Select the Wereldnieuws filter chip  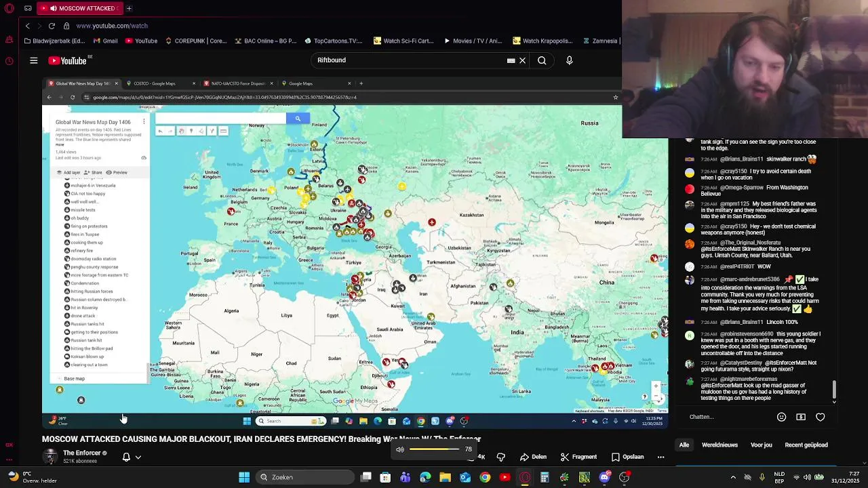click(x=719, y=445)
